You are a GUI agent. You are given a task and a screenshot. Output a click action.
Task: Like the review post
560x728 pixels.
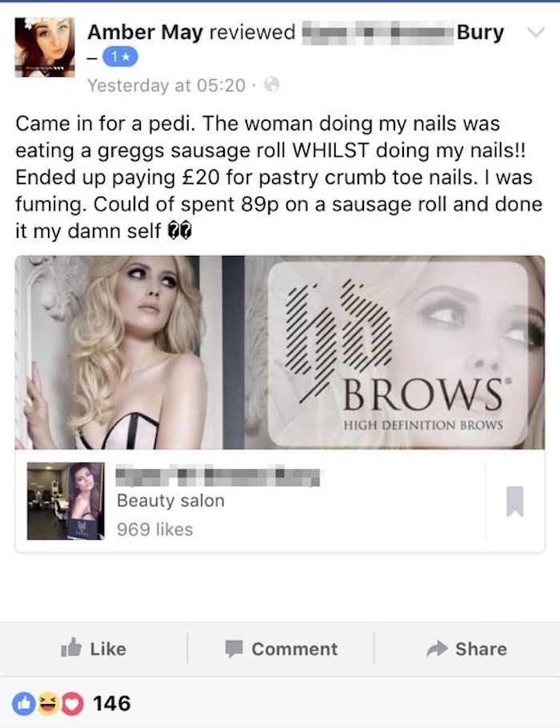click(94, 648)
